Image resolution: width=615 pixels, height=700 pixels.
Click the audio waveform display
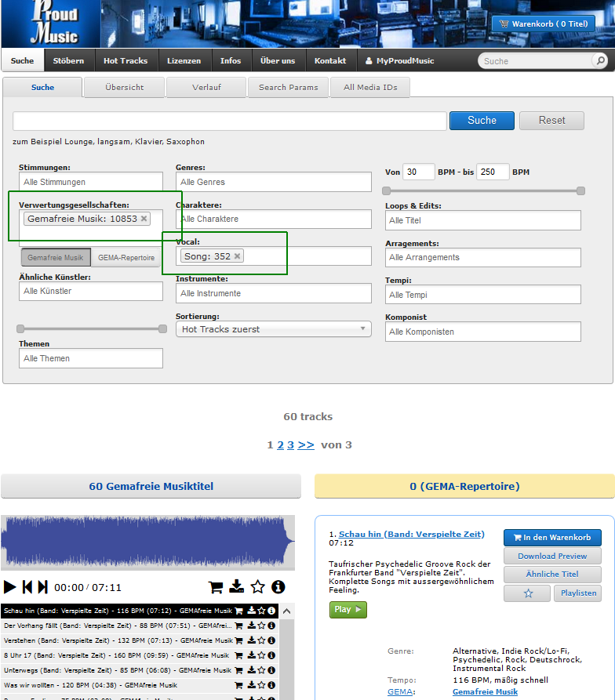click(x=147, y=542)
